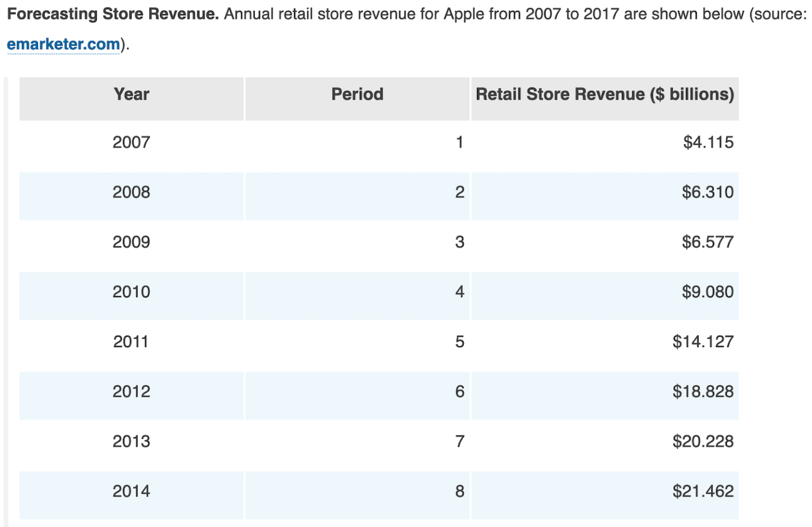Select the Period column header
The image size is (812, 527).
pos(357,99)
